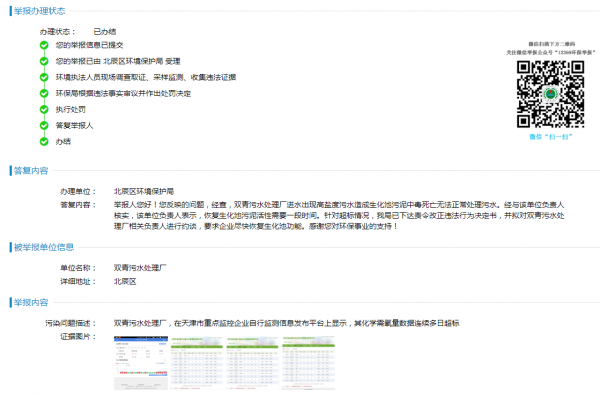Click the 微信 扫一扫 link text
This screenshot has width=600, height=397.
(x=551, y=137)
